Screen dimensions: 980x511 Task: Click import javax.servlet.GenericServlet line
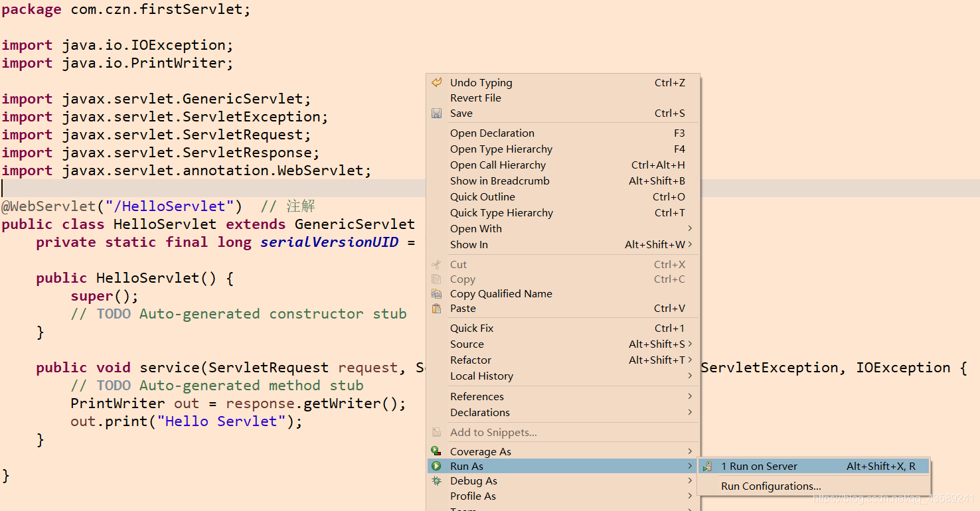click(x=156, y=100)
